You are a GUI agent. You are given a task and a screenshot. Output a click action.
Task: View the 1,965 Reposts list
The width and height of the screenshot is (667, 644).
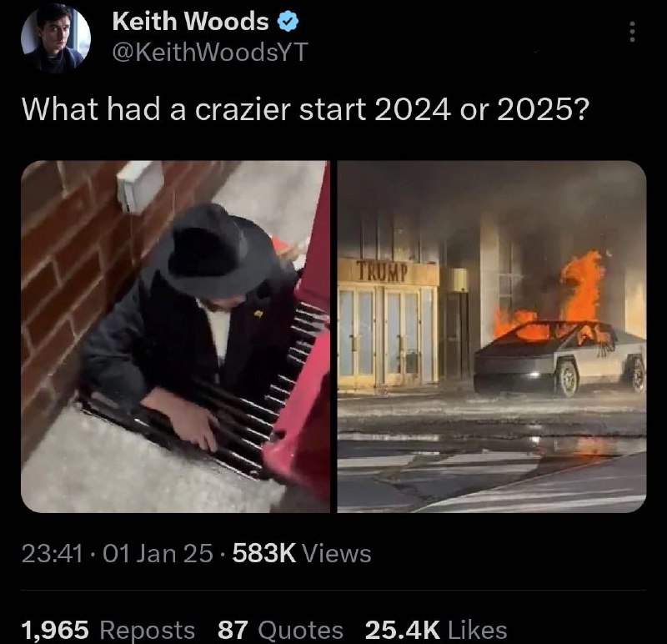coord(108,630)
